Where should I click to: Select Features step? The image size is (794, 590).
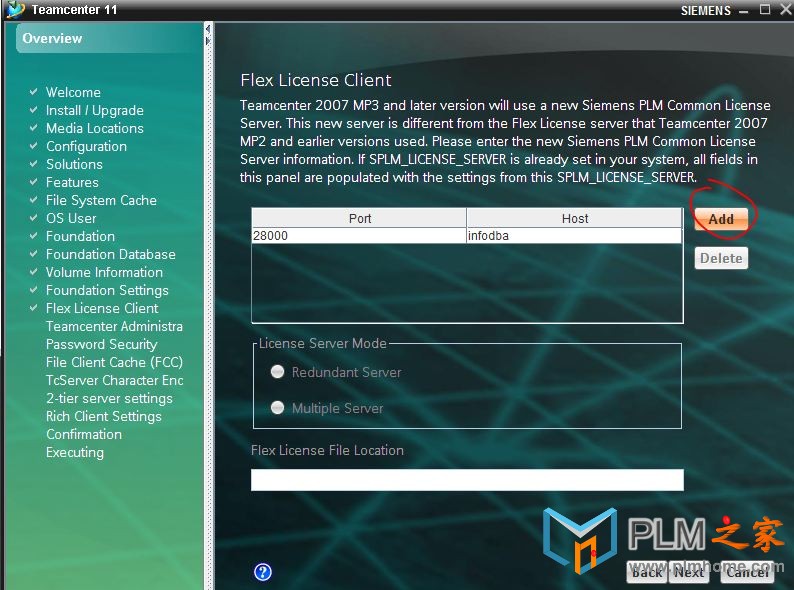[x=72, y=182]
